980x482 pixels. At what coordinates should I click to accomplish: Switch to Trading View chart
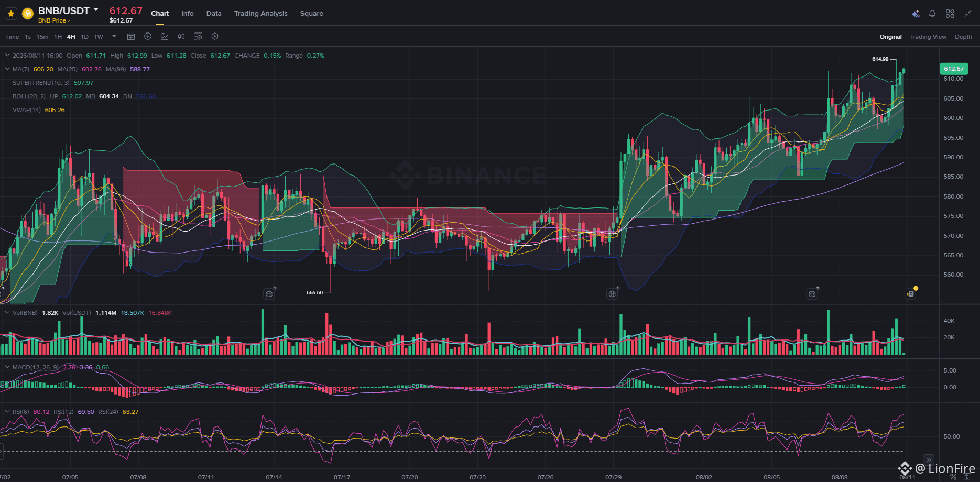(x=928, y=37)
